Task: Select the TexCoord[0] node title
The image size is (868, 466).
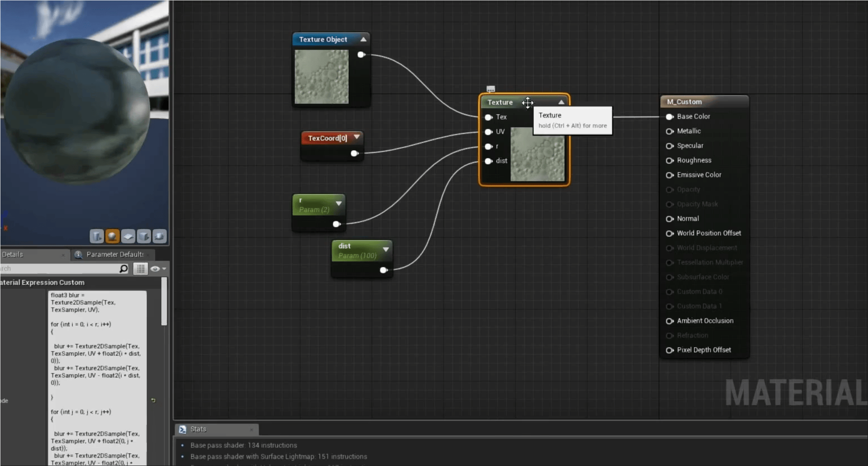Action: pos(328,138)
